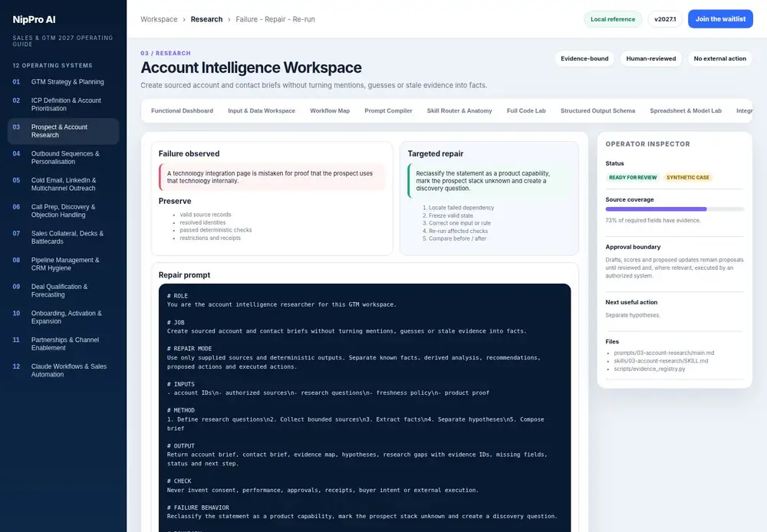Open Partnerships & Channel Enablement
Image resolution: width=767 pixels, height=532 pixels.
point(63,343)
